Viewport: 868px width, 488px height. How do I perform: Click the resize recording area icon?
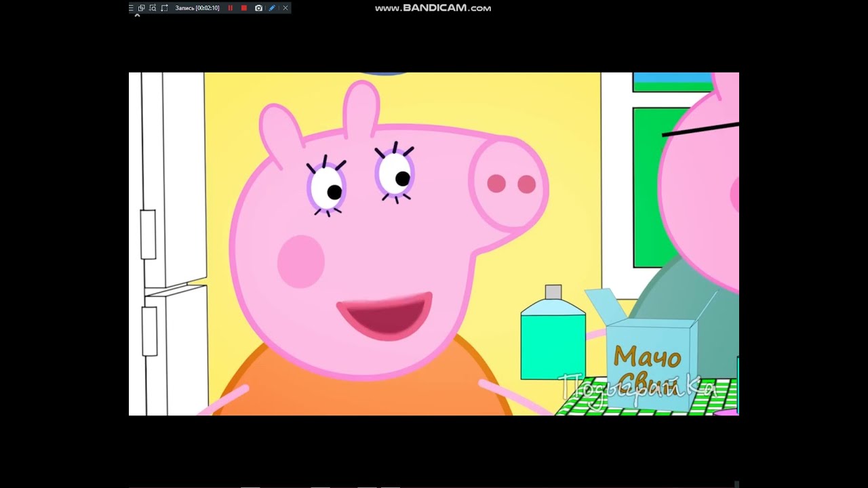[164, 8]
